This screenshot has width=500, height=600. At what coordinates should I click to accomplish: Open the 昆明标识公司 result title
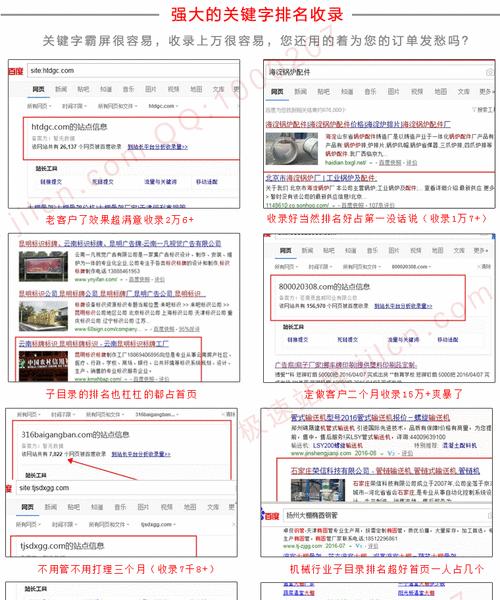pos(112,294)
